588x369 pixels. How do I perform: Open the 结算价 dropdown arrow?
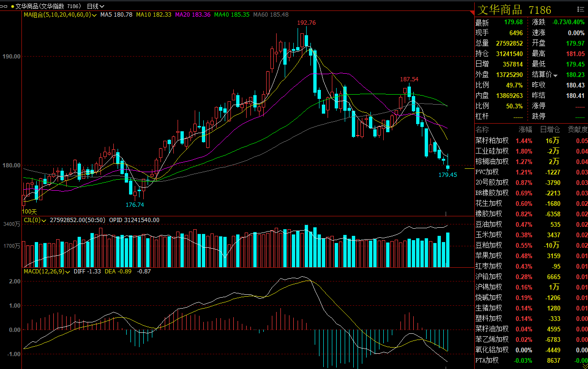(555, 75)
